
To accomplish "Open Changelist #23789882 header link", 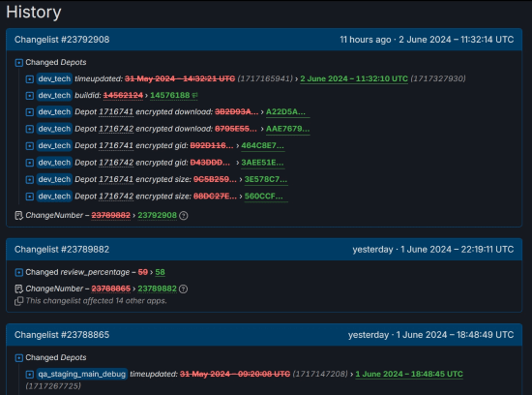I will [x=62, y=249].
